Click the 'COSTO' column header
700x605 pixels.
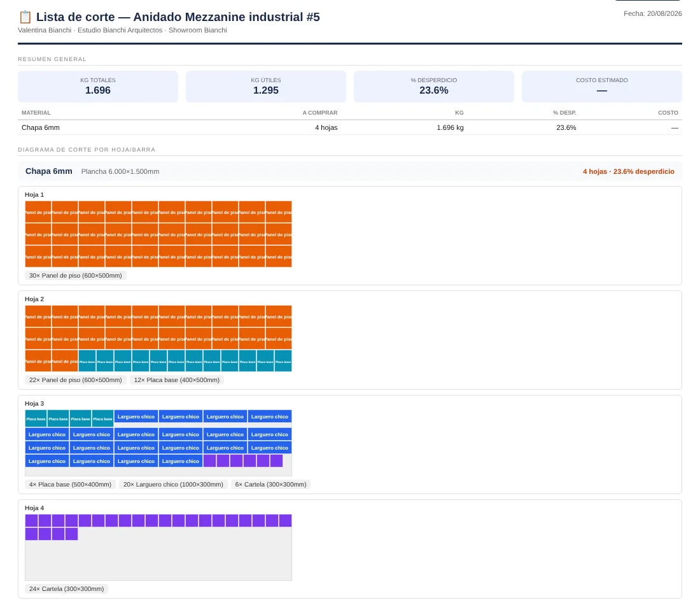pos(668,113)
